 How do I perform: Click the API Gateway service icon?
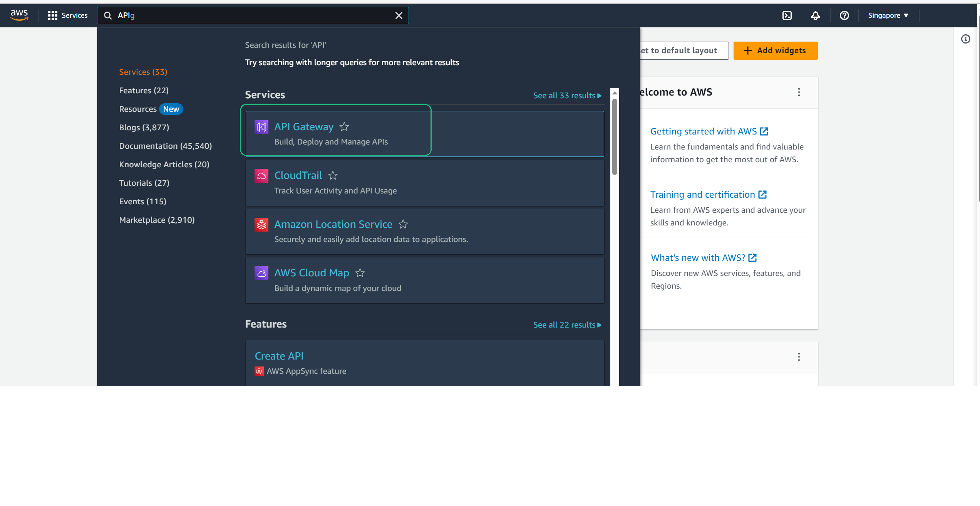click(261, 127)
